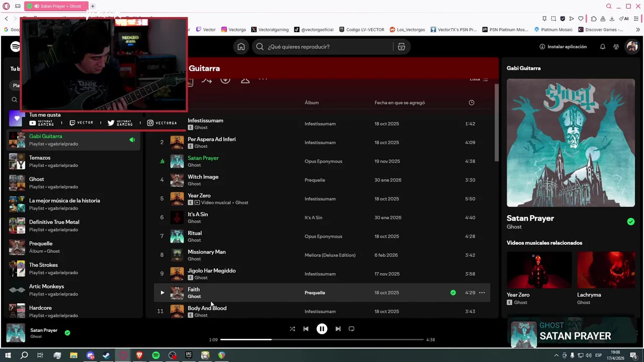Open Definitive True Metal playlist
This screenshot has width=644, height=362.
click(73, 226)
